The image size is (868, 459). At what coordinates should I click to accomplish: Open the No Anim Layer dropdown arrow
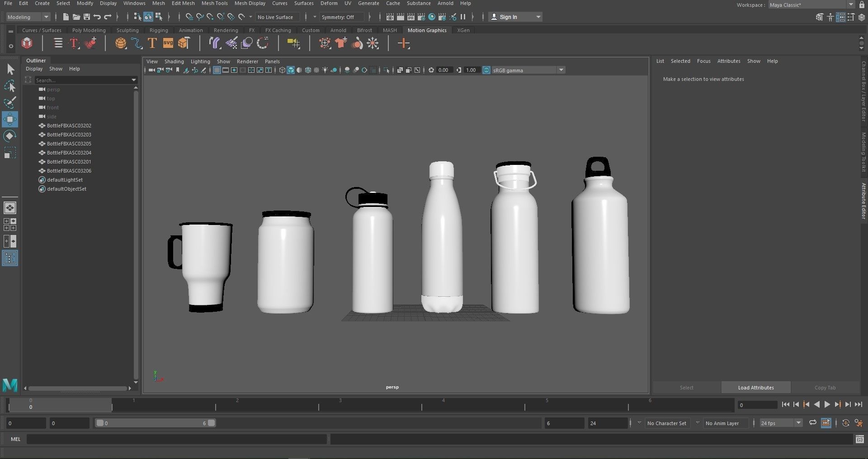point(698,423)
